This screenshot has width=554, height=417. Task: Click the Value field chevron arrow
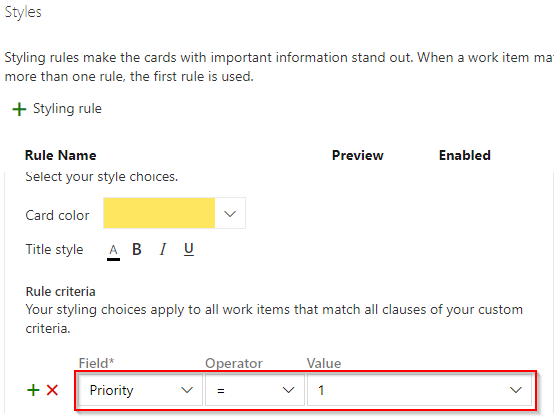pos(516,390)
